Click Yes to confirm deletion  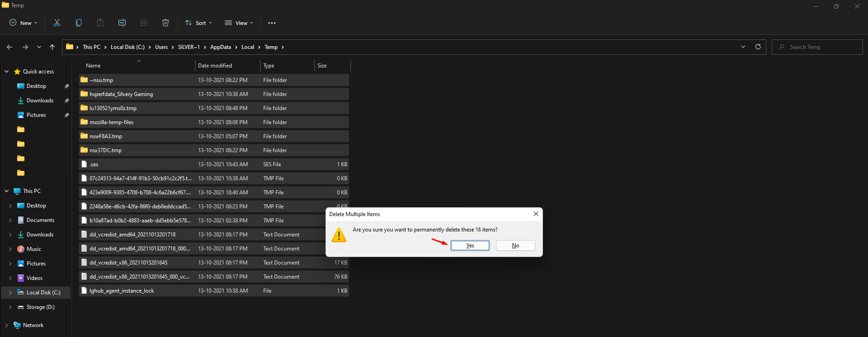(x=470, y=246)
